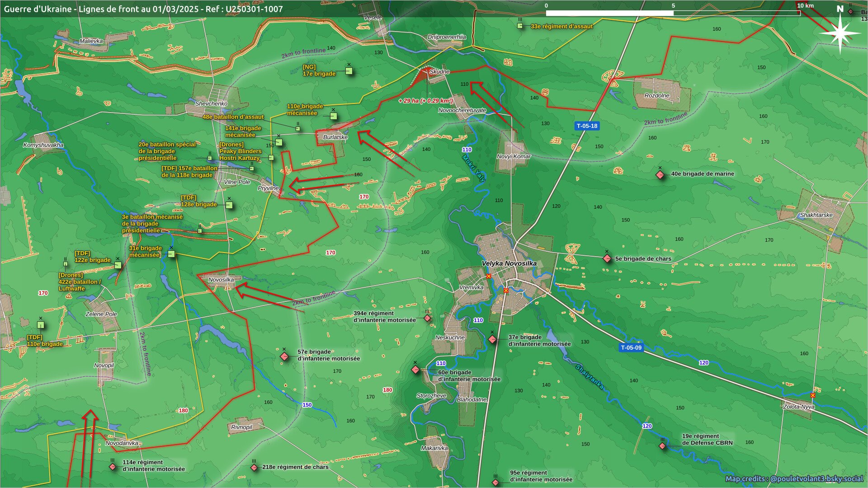Click the 17e brigade NG unit marker
This screenshot has height=488, width=868.
349,71
